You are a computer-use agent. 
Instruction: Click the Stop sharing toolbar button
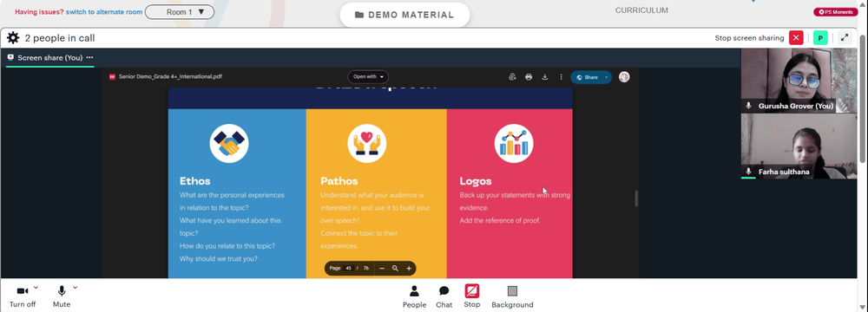(471, 296)
